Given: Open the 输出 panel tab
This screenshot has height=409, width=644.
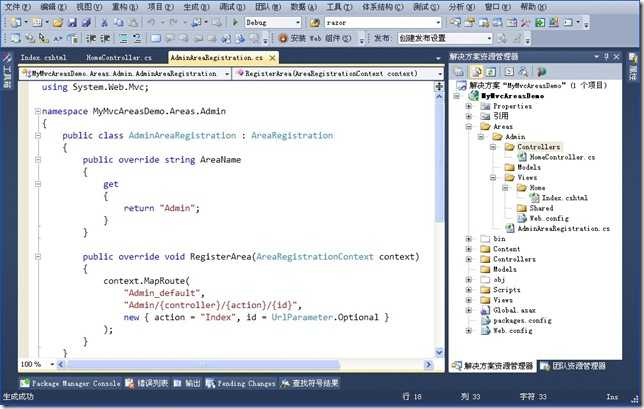Looking at the screenshot, I should 187,383.
